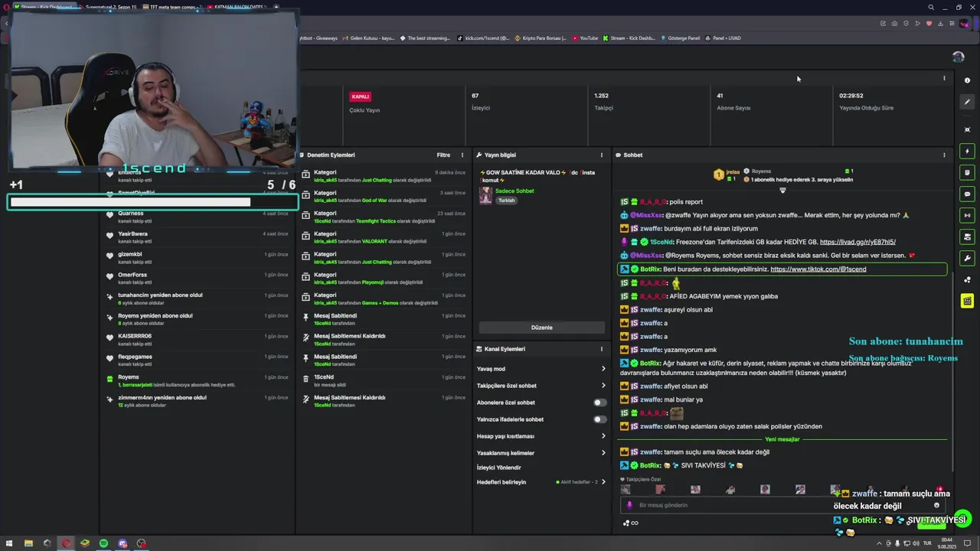Screen dimensions: 980x551
Task: Open the Panel • LIVAD bookmark
Action: click(x=724, y=37)
